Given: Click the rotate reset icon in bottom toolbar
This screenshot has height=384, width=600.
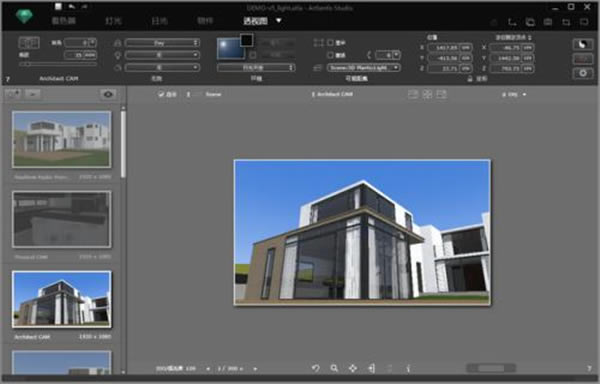Looking at the screenshot, I should click(315, 368).
